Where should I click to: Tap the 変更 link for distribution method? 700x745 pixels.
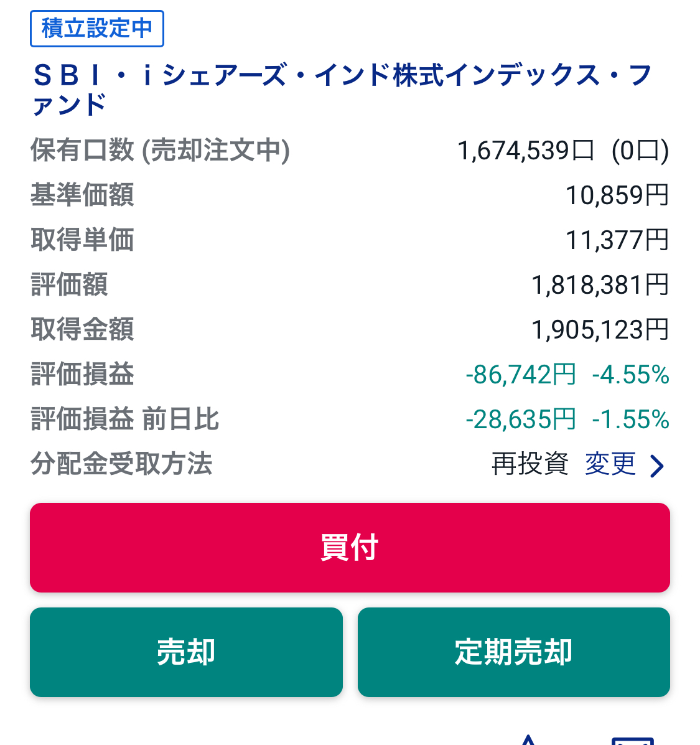click(x=610, y=464)
